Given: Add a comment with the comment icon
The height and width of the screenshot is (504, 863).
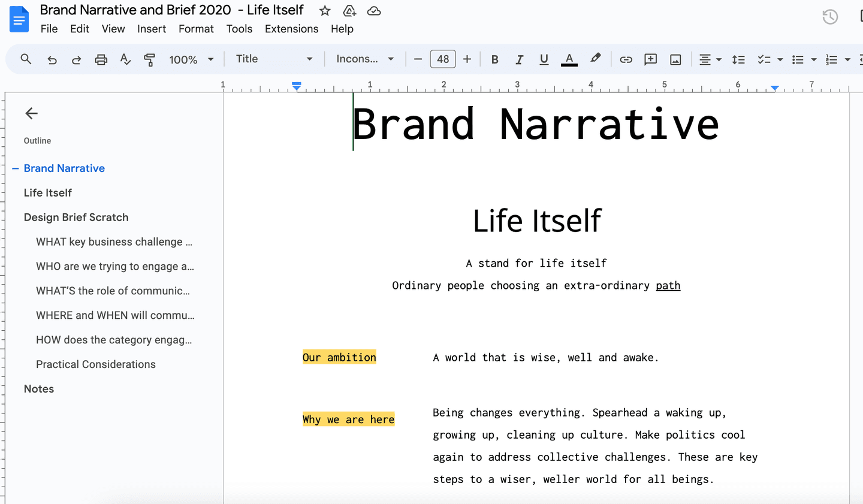Looking at the screenshot, I should coord(650,59).
